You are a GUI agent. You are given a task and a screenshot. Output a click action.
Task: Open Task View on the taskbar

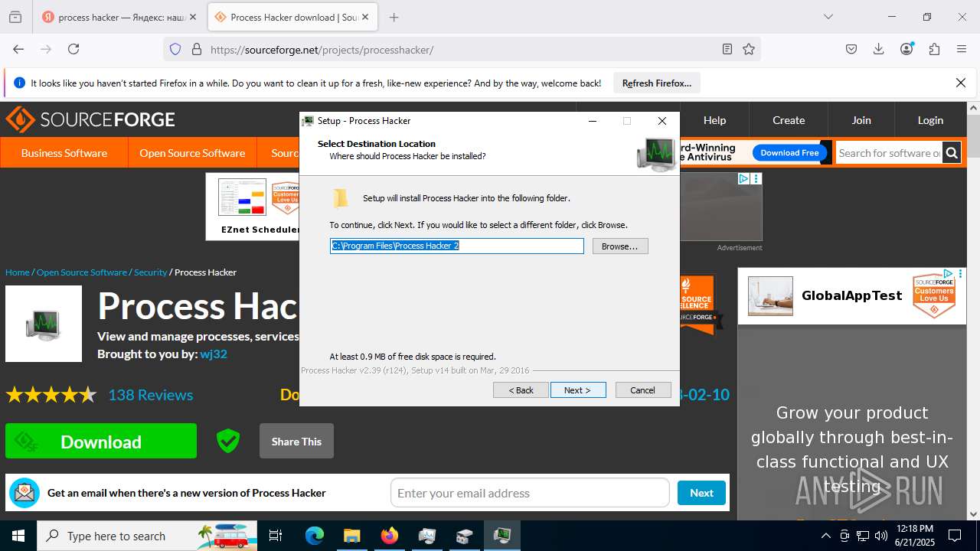click(x=276, y=536)
